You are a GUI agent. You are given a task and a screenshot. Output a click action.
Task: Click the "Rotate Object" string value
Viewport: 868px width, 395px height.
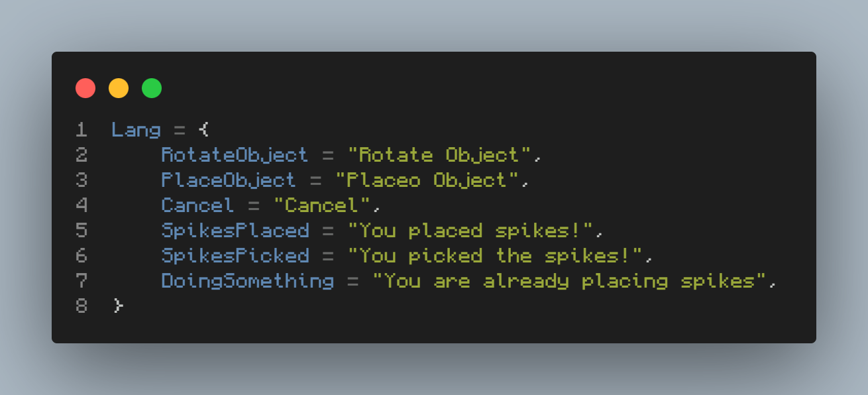[x=440, y=154]
